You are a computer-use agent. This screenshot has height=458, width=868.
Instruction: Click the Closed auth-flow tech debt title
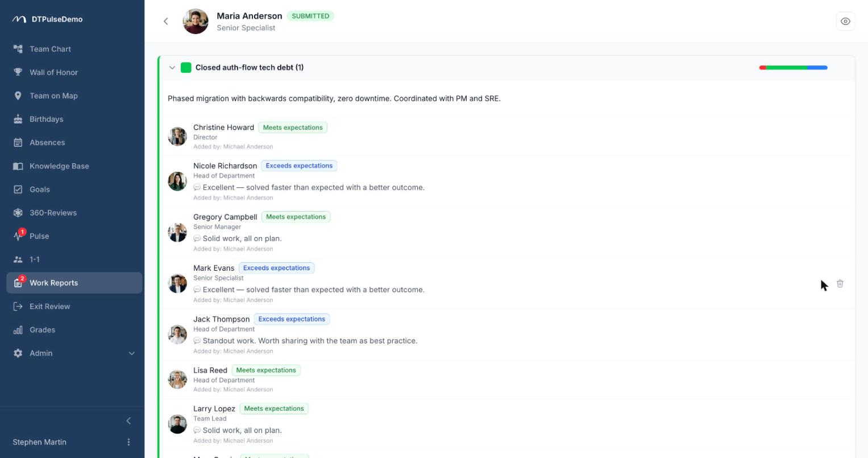pyautogui.click(x=250, y=68)
